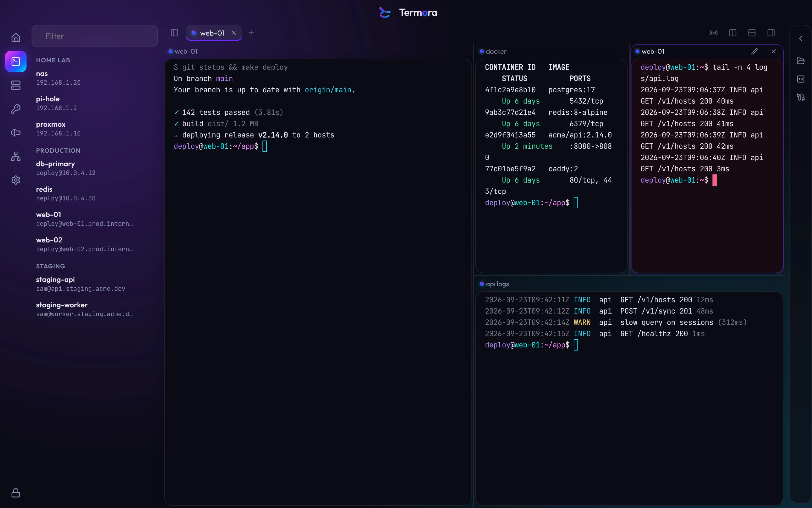Click 'GET /healthz 200' log line
Viewport: 812px width, 508px height.
pyautogui.click(x=654, y=334)
